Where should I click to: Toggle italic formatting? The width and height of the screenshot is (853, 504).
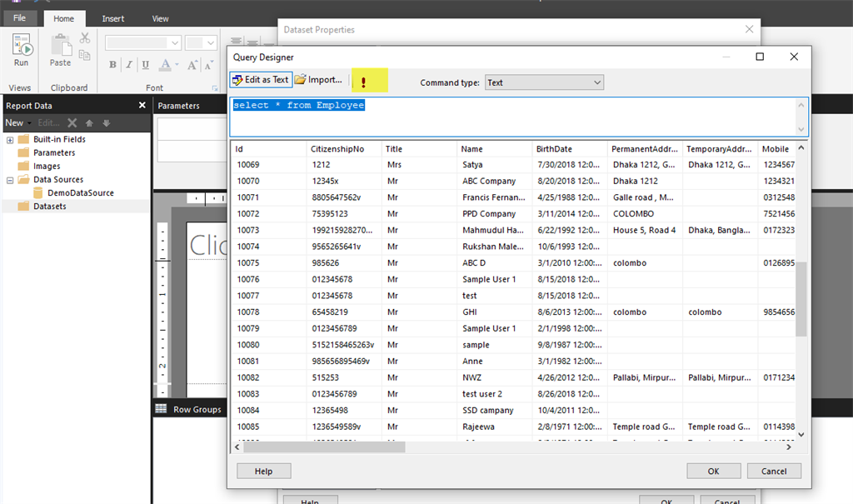pyautogui.click(x=128, y=64)
